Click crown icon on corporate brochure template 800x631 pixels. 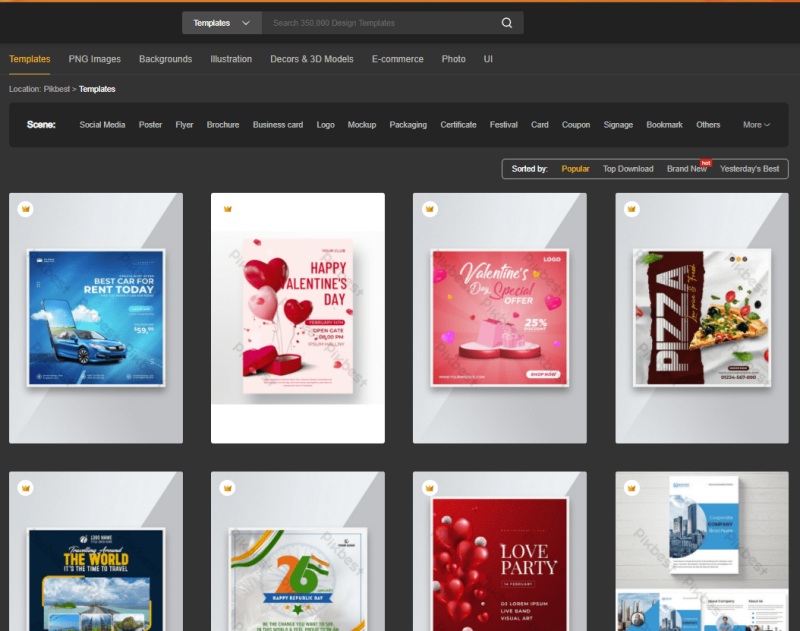click(x=632, y=488)
